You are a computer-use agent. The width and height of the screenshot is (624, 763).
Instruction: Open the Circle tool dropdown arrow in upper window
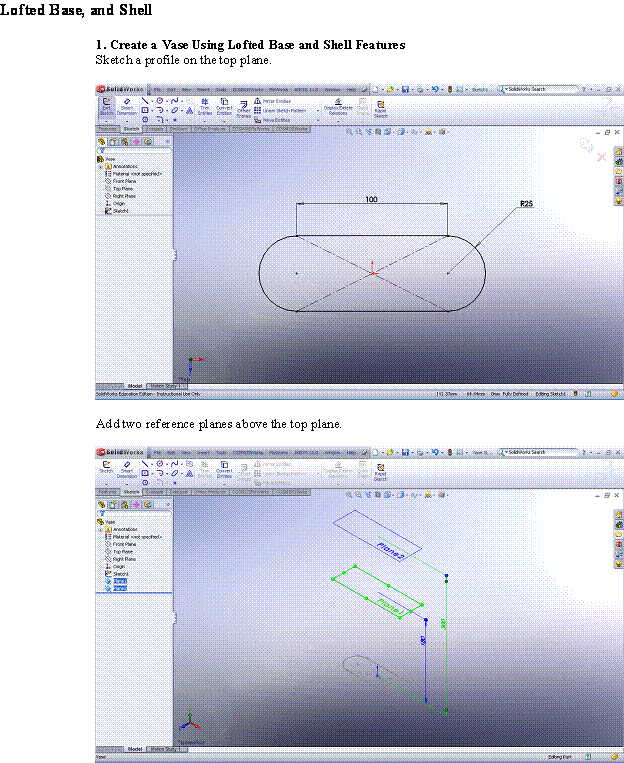coord(167,101)
